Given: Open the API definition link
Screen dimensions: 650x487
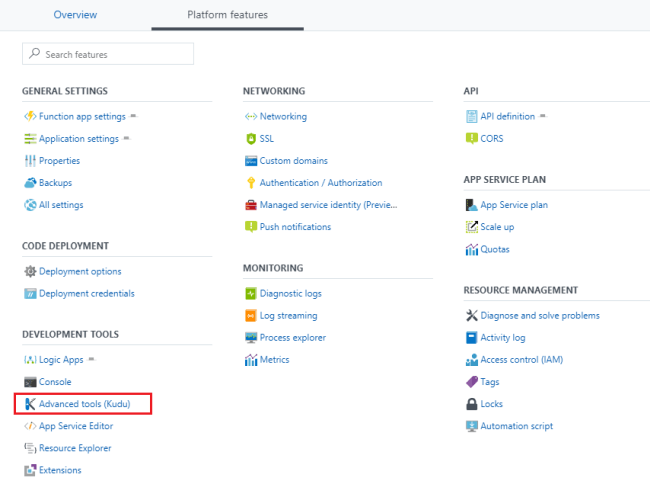Looking at the screenshot, I should [507, 116].
